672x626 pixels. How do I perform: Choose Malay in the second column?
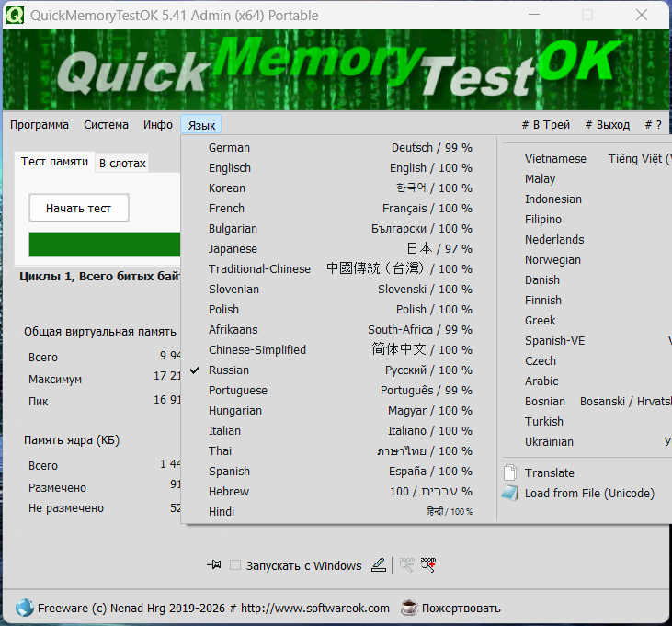(587, 179)
